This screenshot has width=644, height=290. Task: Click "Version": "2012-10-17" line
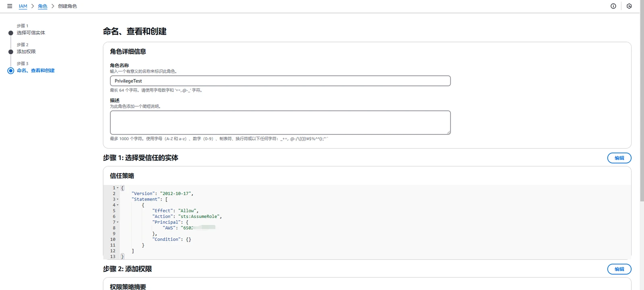point(162,194)
